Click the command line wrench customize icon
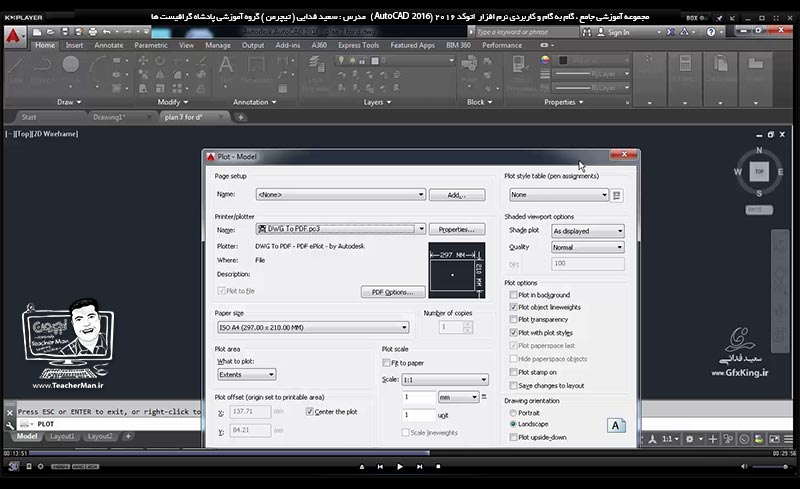This screenshot has height=489, width=800. click(10, 425)
